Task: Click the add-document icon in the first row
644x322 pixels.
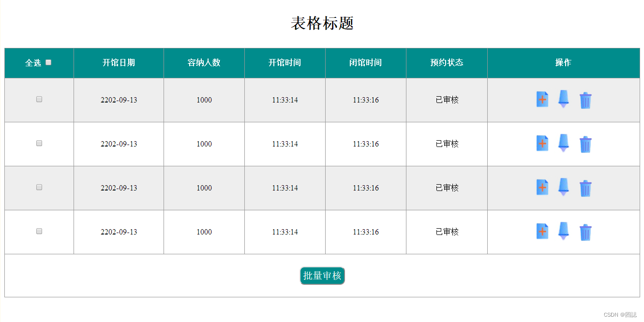Action: (542, 99)
